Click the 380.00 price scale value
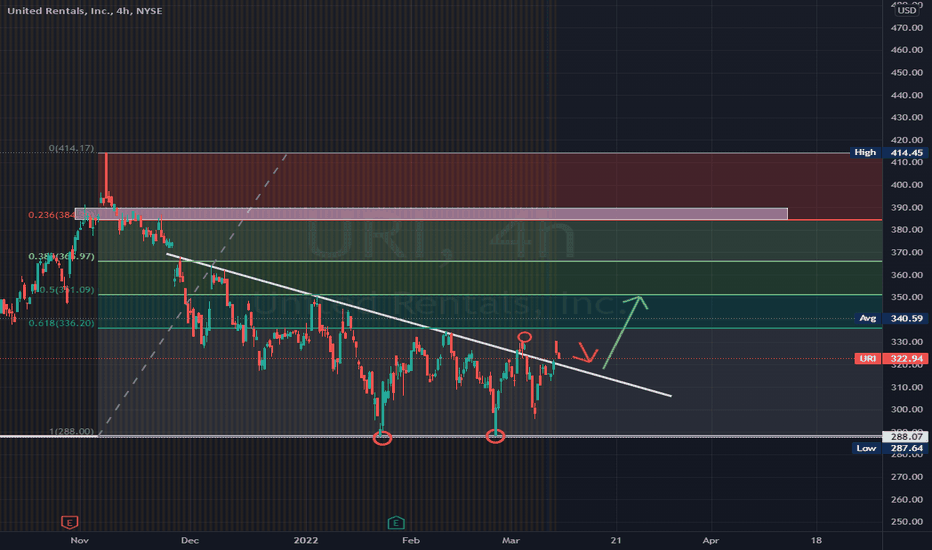The height and width of the screenshot is (550, 932). [x=907, y=230]
